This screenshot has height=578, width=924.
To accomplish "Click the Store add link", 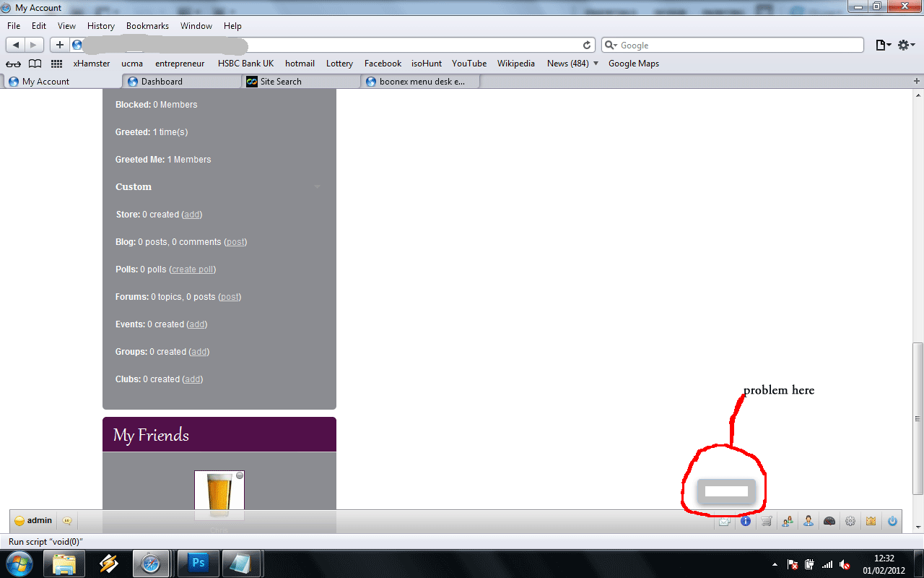I will (x=192, y=215).
